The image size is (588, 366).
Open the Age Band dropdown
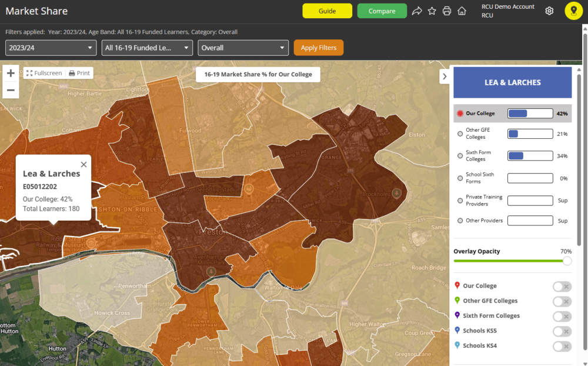click(147, 48)
